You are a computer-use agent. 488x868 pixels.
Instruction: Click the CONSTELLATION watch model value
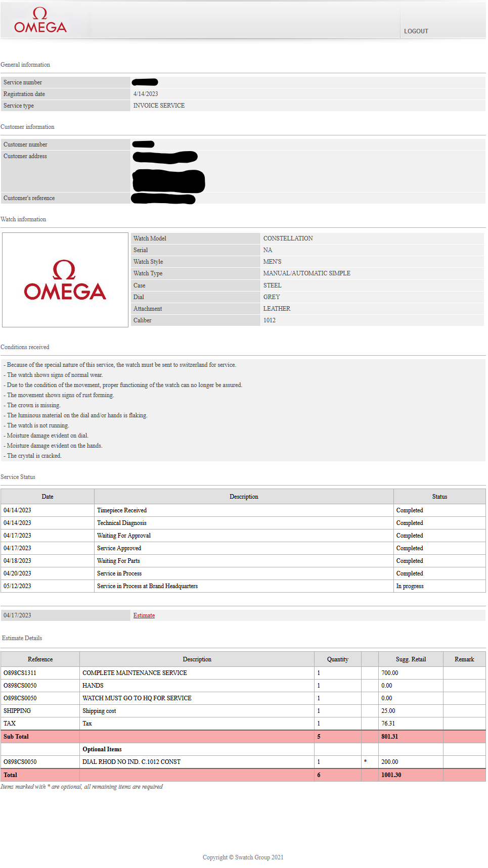[288, 238]
